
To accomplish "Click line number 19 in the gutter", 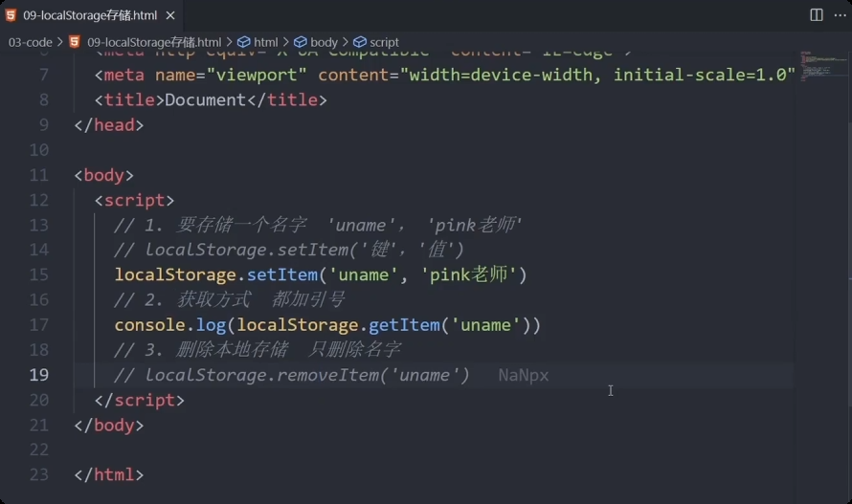I will coord(38,375).
